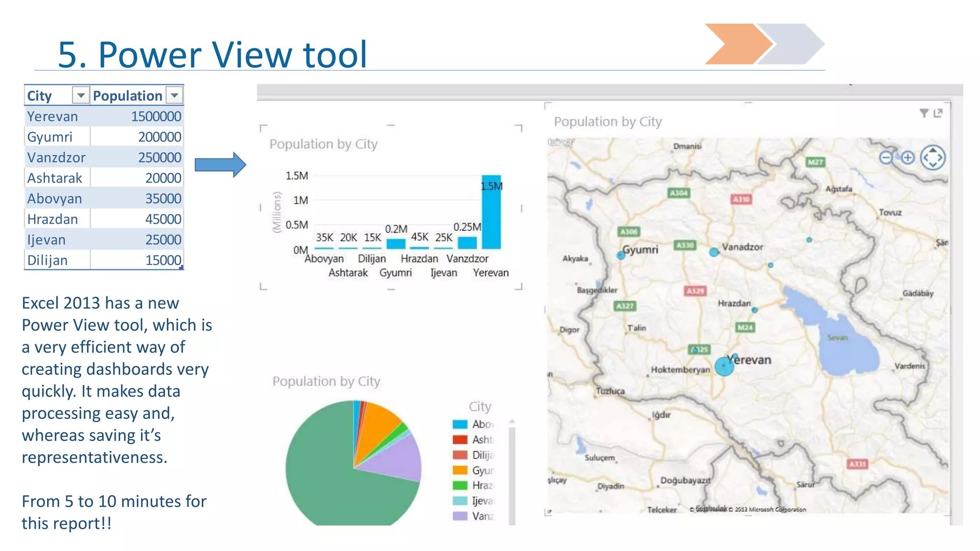The height and width of the screenshot is (551, 980).
Task: Click the Dilijan legend swatch
Action: [460, 455]
